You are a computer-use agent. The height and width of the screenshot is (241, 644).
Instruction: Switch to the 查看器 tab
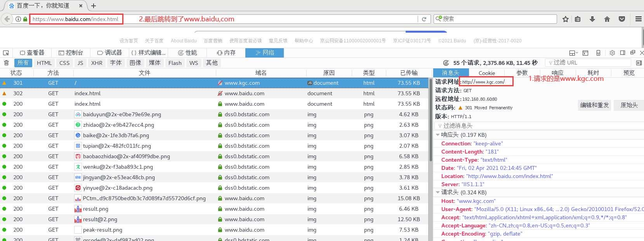click(x=32, y=53)
